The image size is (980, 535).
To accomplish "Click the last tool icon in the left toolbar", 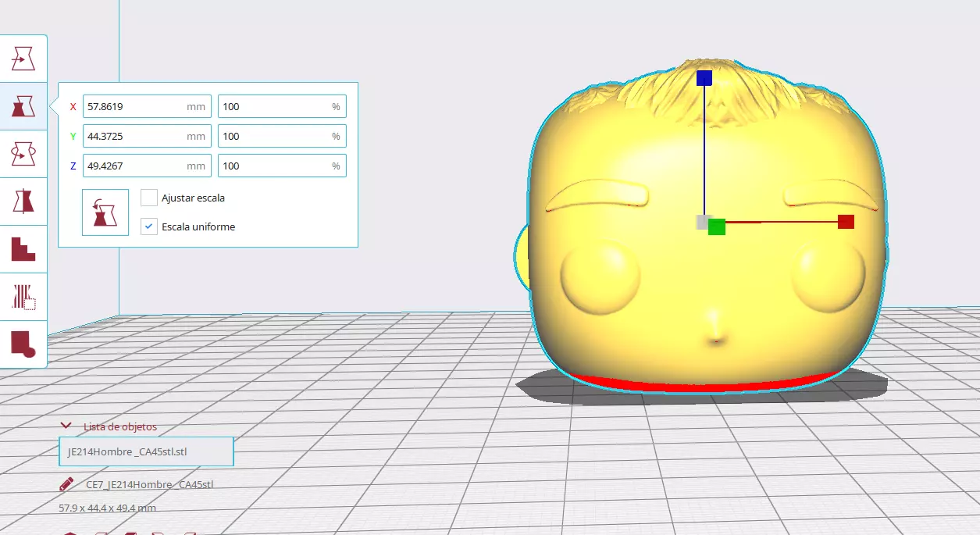I will [x=23, y=344].
